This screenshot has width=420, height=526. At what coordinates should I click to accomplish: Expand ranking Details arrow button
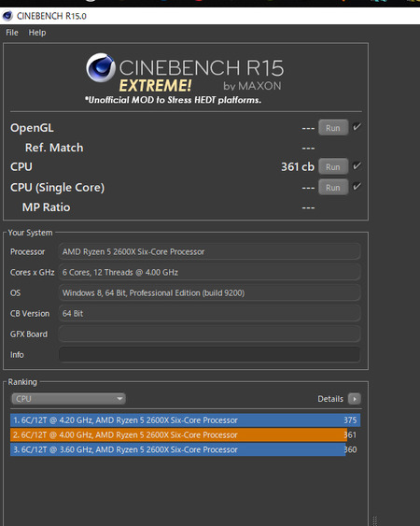[x=355, y=399]
